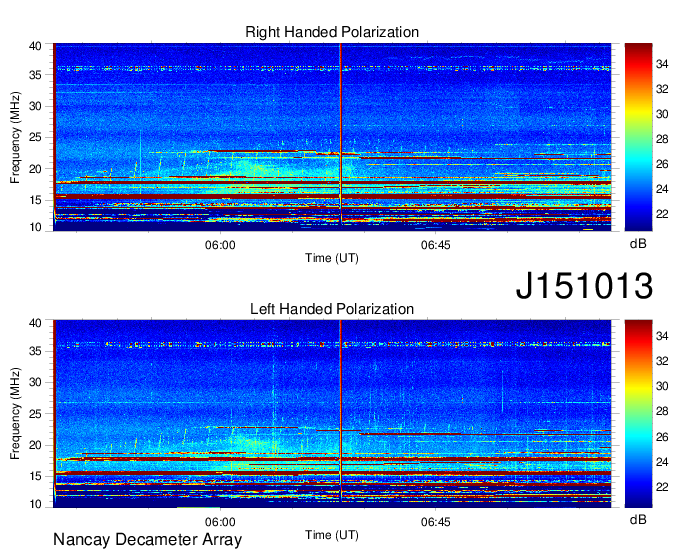
Task: Click the '06:45' tick on bottom plot
Action: [435, 522]
